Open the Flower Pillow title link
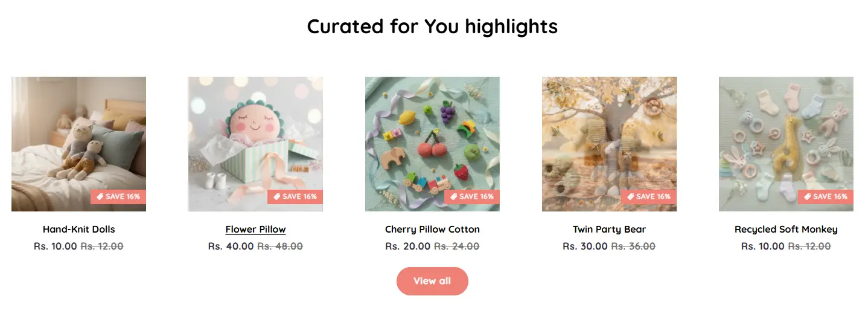Viewport: 868px width, 322px height. point(255,230)
